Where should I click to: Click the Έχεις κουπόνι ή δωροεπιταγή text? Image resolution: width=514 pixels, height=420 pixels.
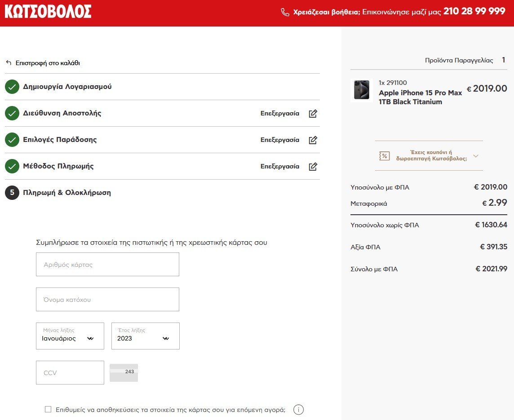431,155
